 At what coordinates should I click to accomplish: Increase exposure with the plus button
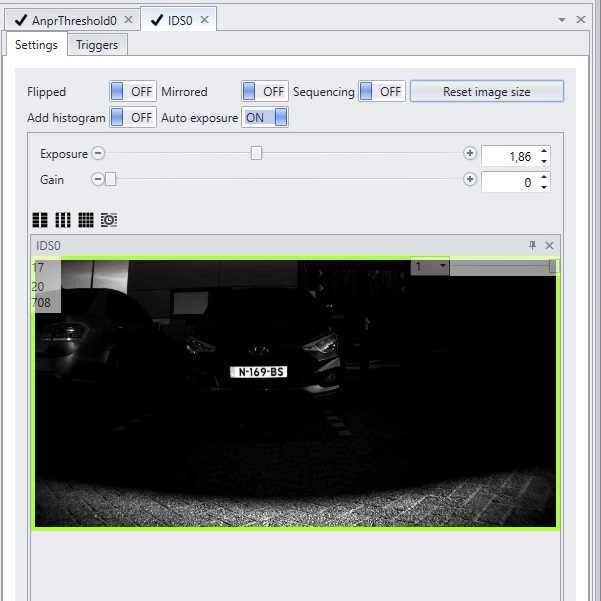pyautogui.click(x=470, y=153)
